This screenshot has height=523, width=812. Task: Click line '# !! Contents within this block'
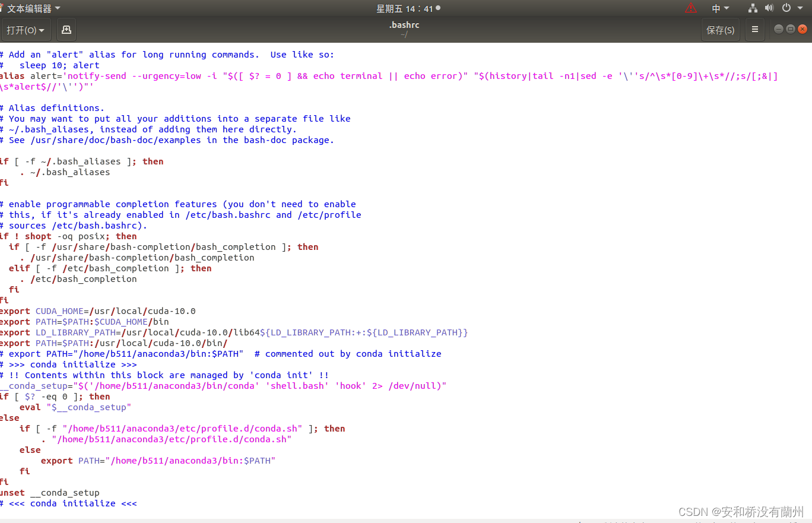pos(164,375)
